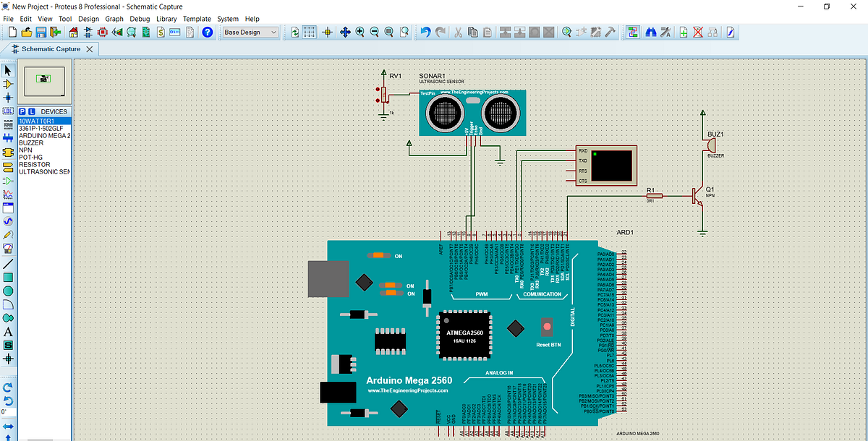Click the Save Project floppy disk icon
868x441 pixels.
click(x=41, y=33)
